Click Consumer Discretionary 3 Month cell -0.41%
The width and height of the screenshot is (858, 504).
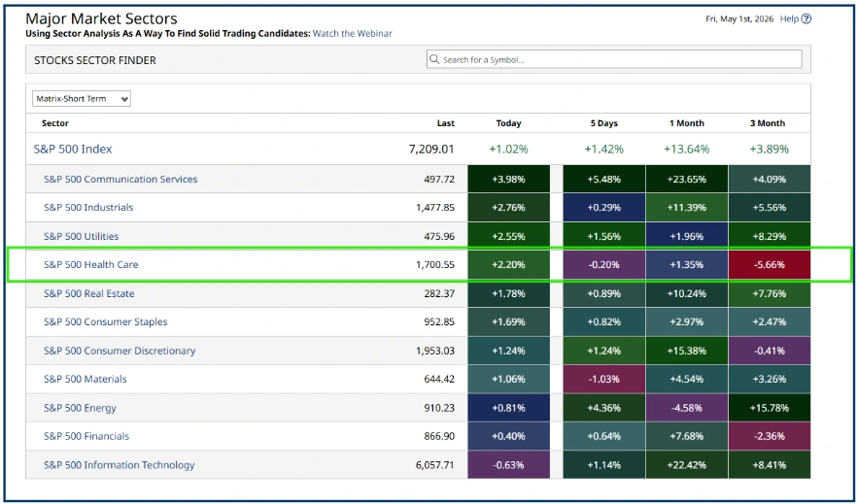[770, 351]
